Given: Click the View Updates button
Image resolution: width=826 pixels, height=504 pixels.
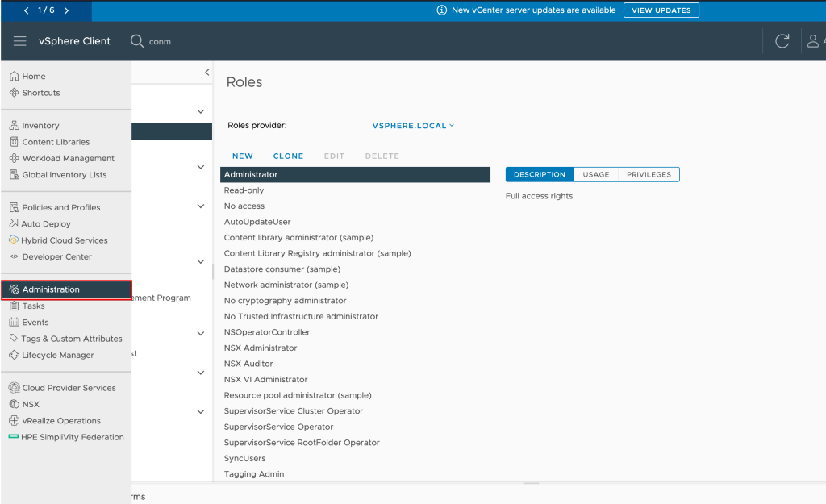Looking at the screenshot, I should tap(661, 10).
